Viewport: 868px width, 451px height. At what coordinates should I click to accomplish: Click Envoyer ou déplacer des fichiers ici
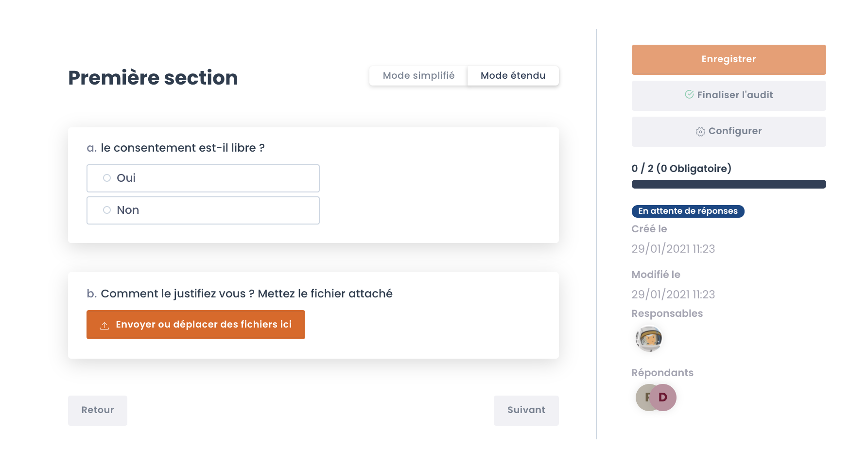[x=196, y=325]
